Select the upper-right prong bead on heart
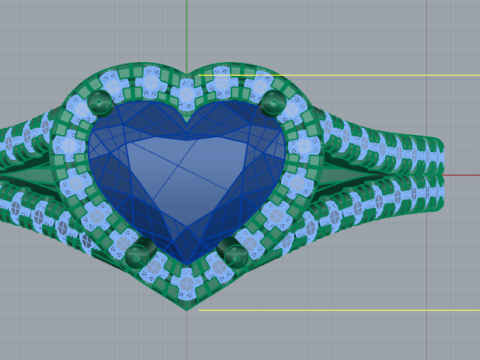The width and height of the screenshot is (480, 360). click(x=274, y=102)
